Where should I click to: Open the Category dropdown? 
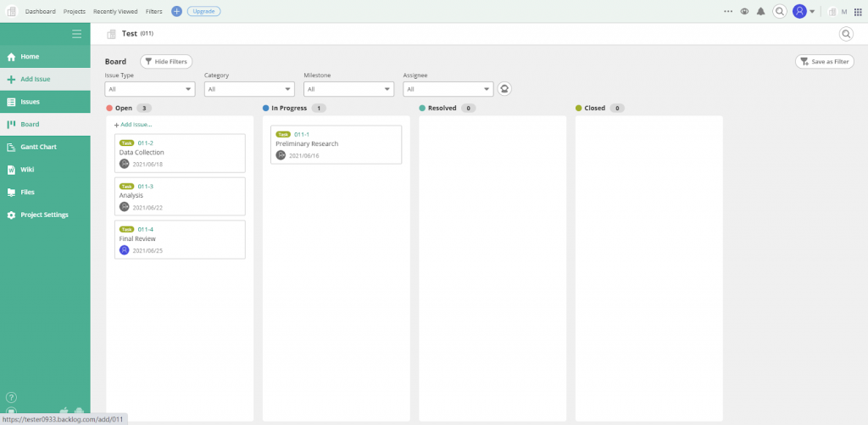coord(249,89)
